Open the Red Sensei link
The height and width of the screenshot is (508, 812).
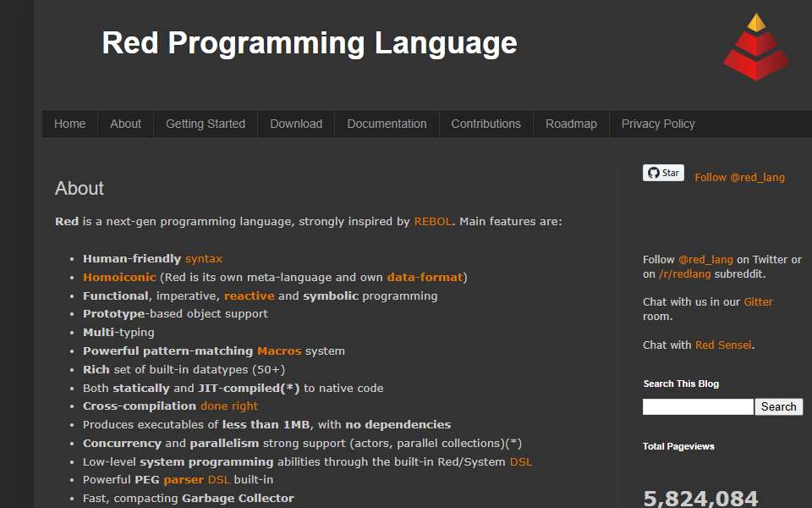tap(723, 345)
